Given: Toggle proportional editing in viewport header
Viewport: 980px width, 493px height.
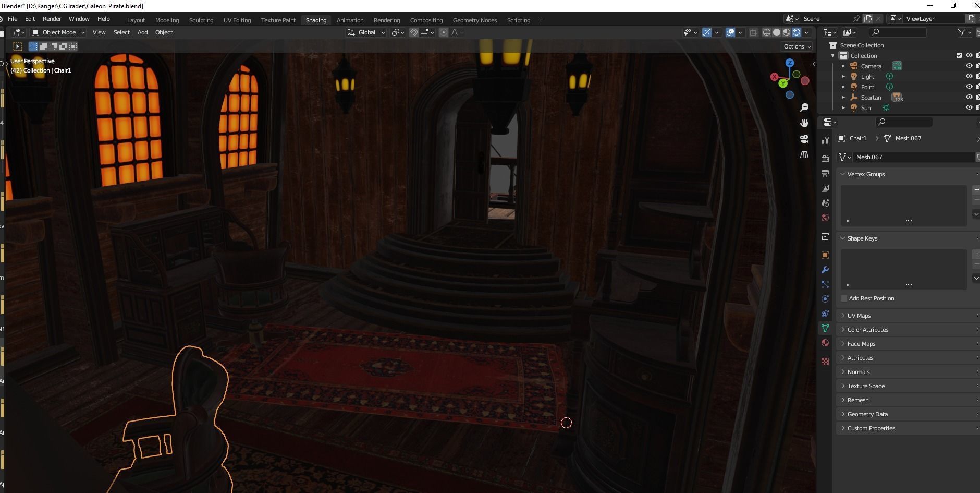Looking at the screenshot, I should 444,32.
